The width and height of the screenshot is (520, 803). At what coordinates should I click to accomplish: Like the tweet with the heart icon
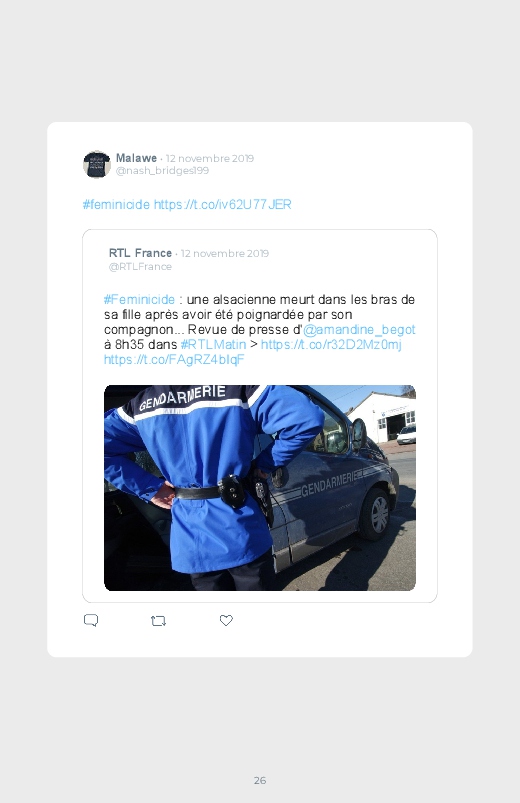[x=226, y=620]
